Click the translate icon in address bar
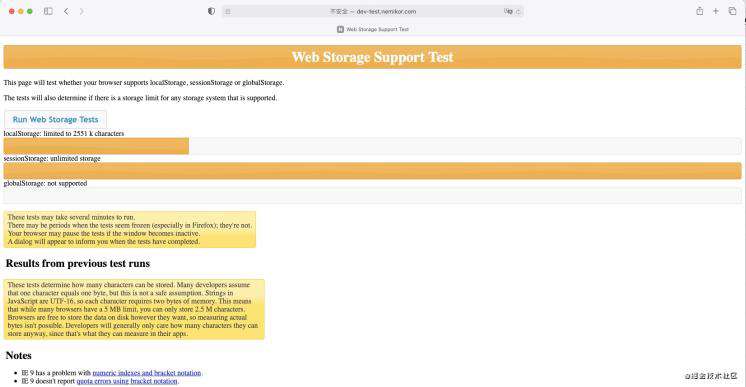Image resolution: width=746 pixels, height=387 pixels. coord(508,11)
